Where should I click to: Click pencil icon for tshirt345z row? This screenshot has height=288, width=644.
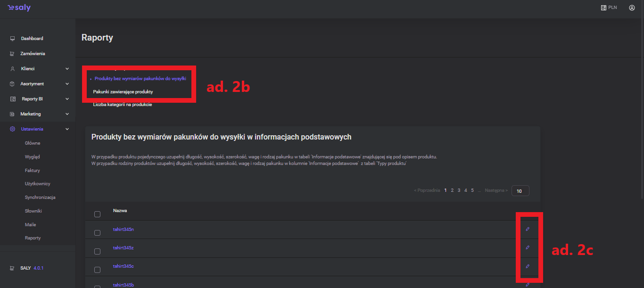(528, 247)
